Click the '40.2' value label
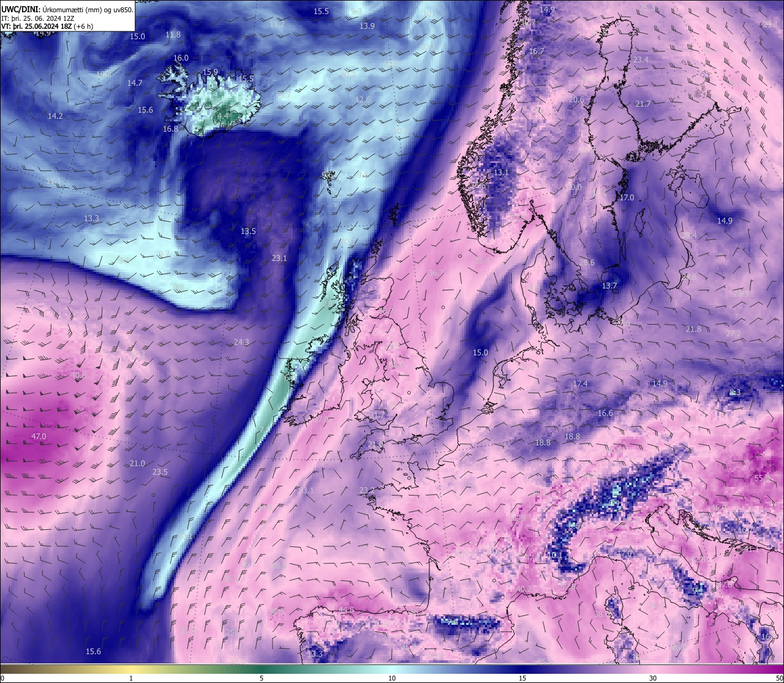Image resolution: width=784 pixels, height=683 pixels. [x=524, y=589]
